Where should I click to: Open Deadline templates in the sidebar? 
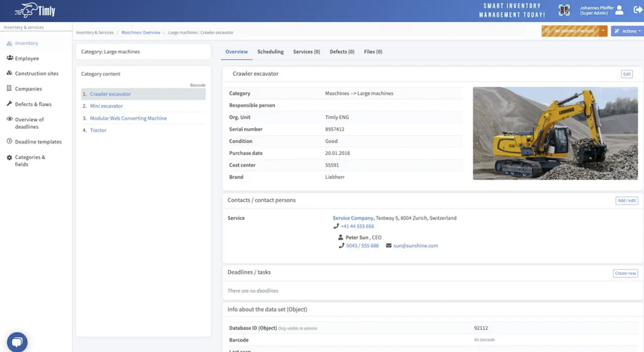pos(38,142)
